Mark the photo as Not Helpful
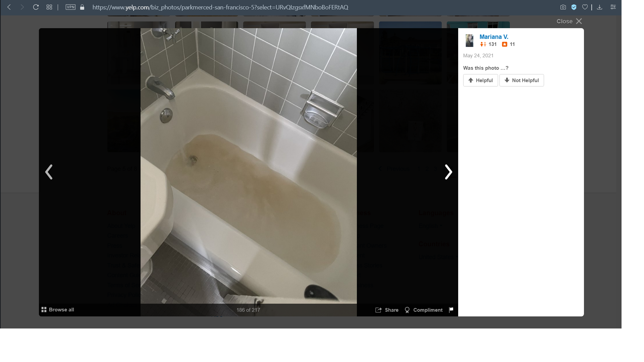The height and width of the screenshot is (362, 644). (522, 80)
